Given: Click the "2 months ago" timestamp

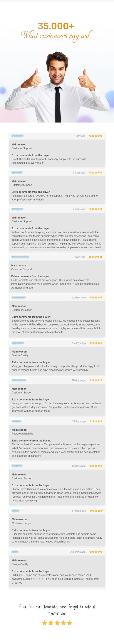Looking at the screenshot, I should [78, 552].
